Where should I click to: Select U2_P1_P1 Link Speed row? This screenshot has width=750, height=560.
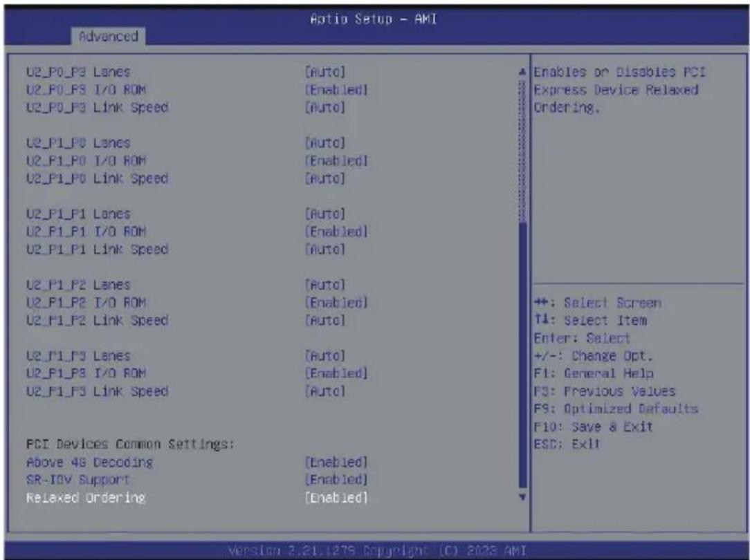(97, 249)
